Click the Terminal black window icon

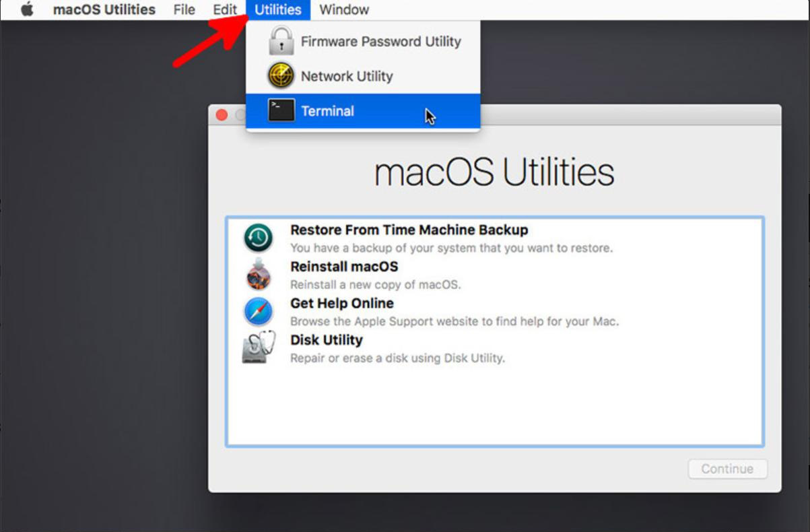click(281, 111)
